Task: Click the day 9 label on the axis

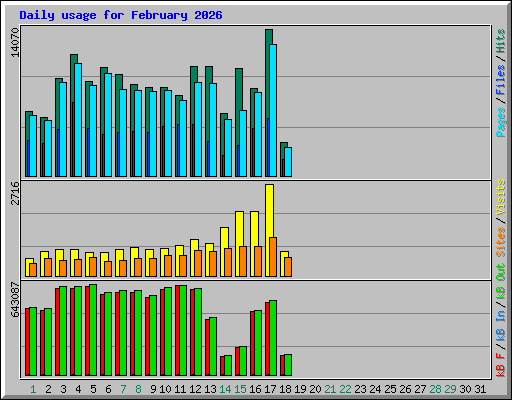Action: pyautogui.click(x=153, y=389)
